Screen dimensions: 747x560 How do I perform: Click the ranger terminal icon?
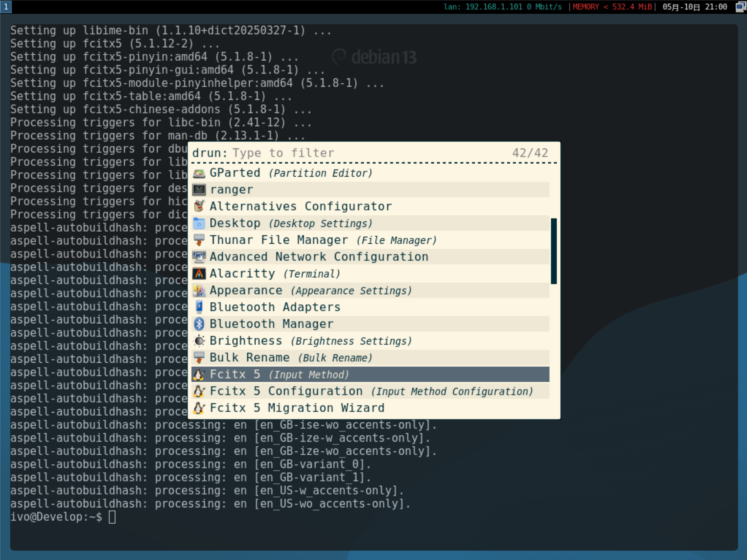point(199,190)
